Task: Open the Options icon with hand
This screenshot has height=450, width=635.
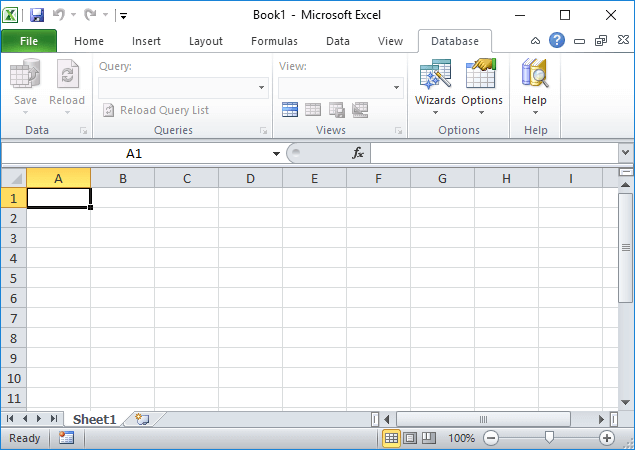Action: 481,73
